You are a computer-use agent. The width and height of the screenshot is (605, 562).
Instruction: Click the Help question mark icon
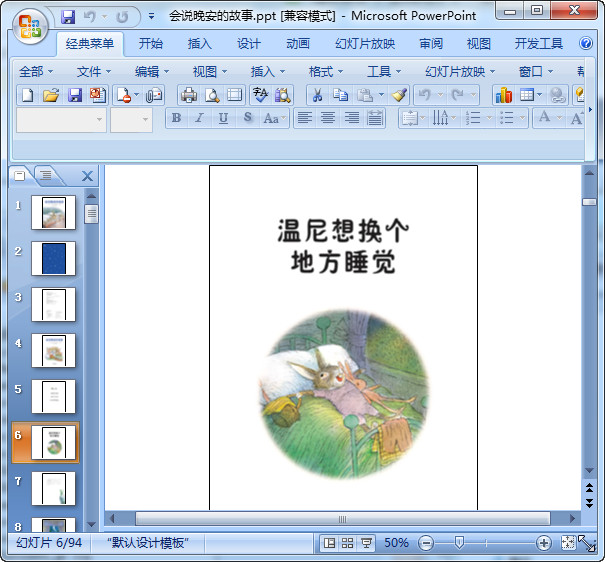click(586, 43)
